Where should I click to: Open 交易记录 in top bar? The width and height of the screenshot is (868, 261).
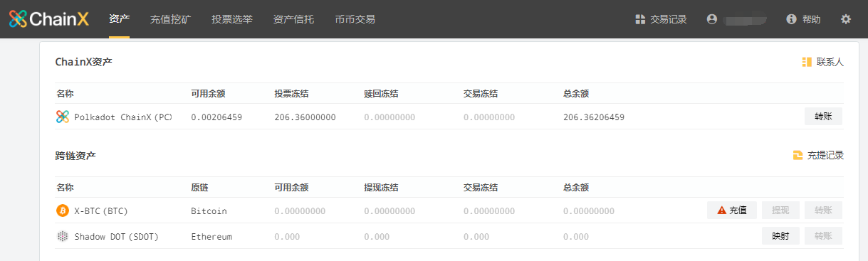pos(661,19)
